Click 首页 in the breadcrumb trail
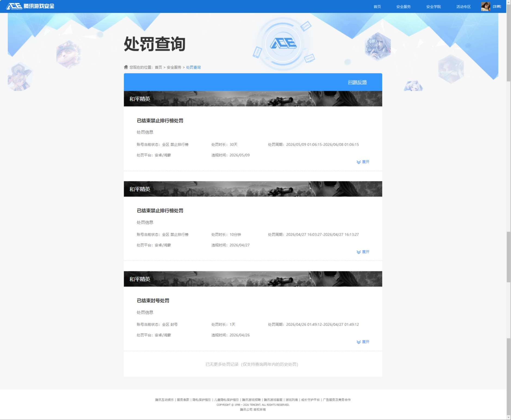 tap(158, 67)
